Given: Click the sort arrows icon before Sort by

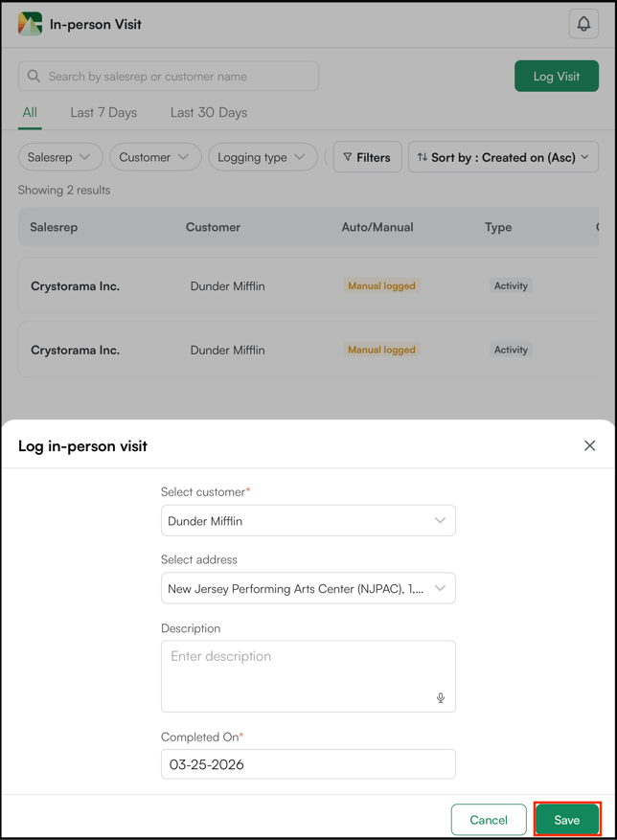Looking at the screenshot, I should (x=423, y=157).
